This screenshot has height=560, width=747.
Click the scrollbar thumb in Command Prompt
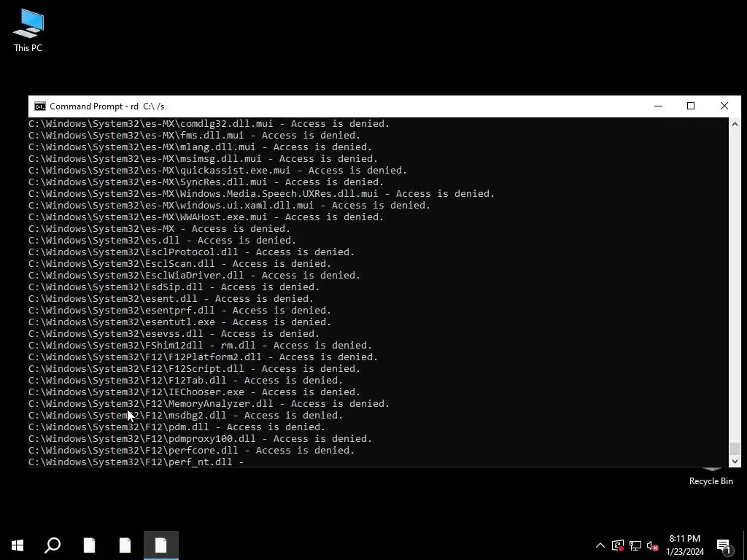[x=735, y=448]
